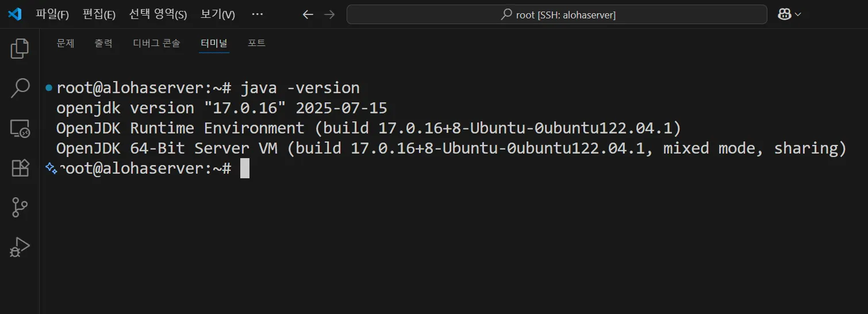Switch to the 디버그 콘솔 tab
This screenshot has width=868, height=314.
[x=156, y=43]
